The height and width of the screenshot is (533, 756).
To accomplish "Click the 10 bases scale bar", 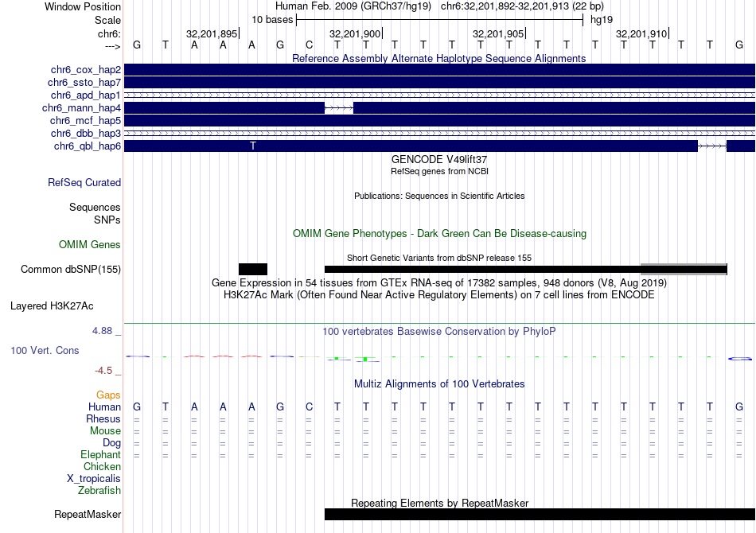I will [440, 20].
